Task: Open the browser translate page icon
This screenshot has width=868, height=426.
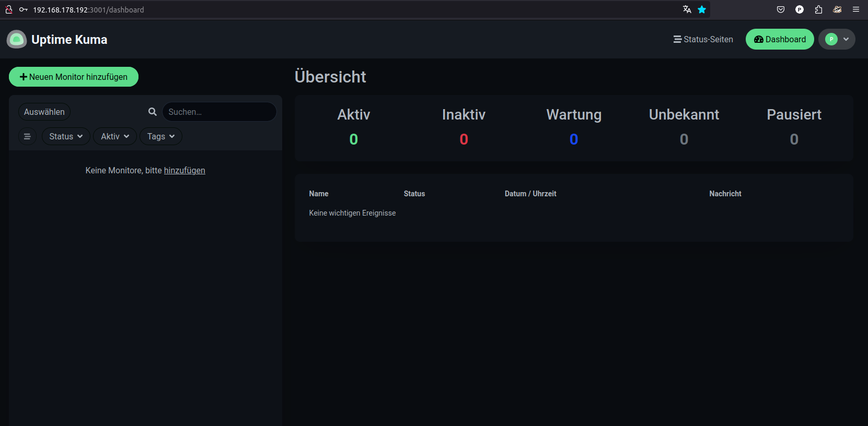Action: point(687,9)
